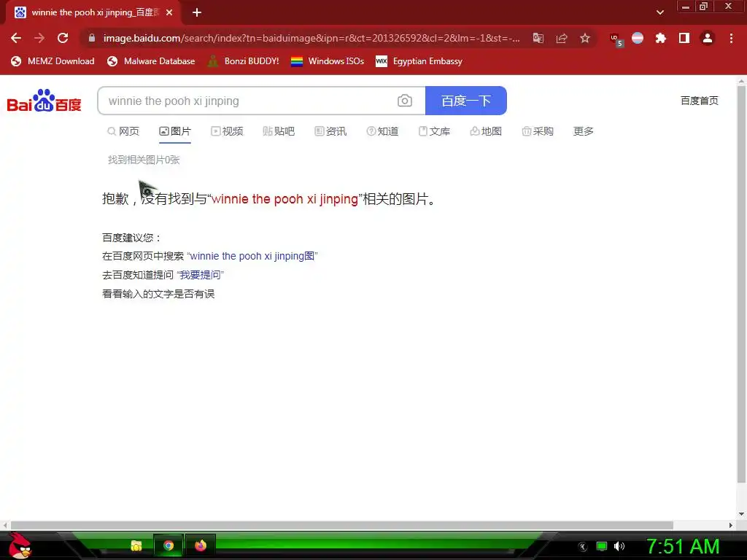Click address bar URL text
This screenshot has width=747, height=560.
(x=311, y=38)
